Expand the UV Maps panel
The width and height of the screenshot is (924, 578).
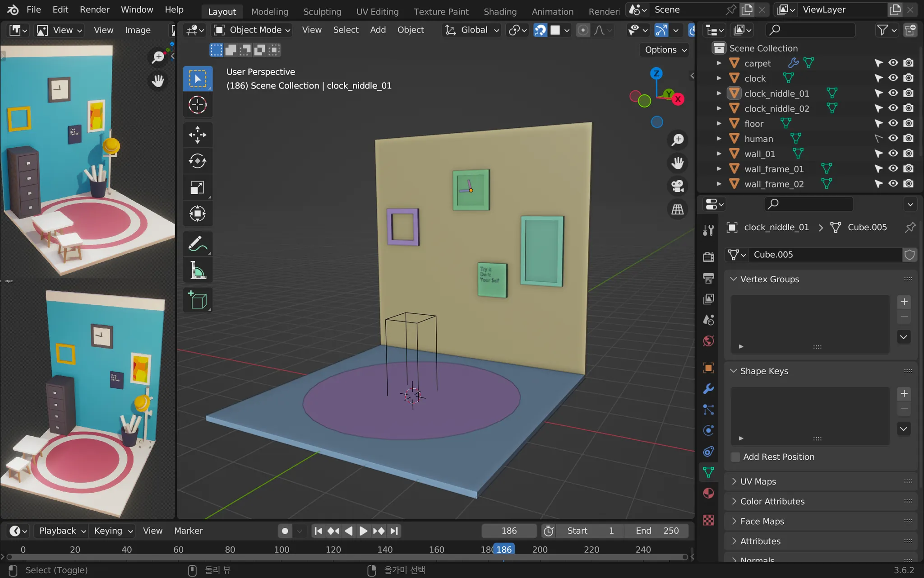point(758,481)
